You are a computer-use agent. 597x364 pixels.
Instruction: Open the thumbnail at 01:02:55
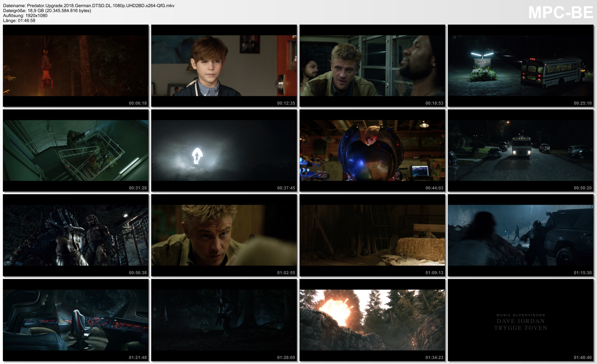(224, 235)
